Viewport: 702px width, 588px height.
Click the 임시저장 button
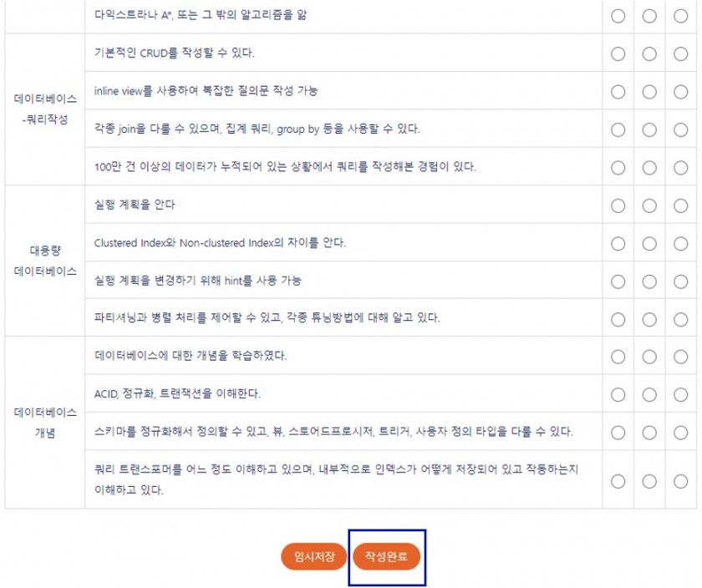coord(314,556)
